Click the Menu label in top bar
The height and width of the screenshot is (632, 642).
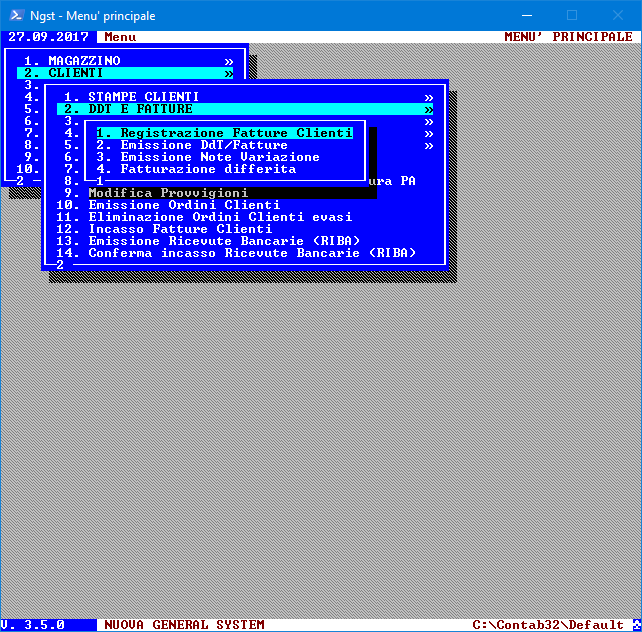tap(120, 37)
